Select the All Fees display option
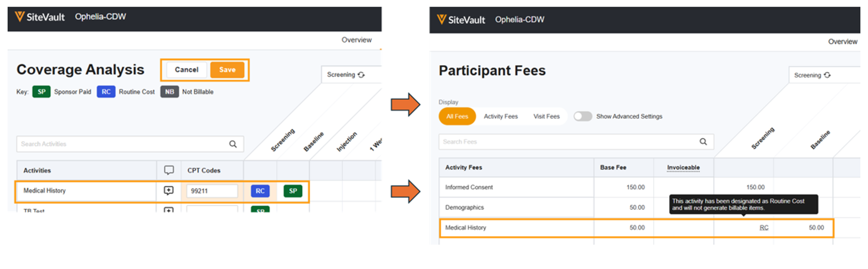The height and width of the screenshot is (269, 868). pyautogui.click(x=457, y=116)
